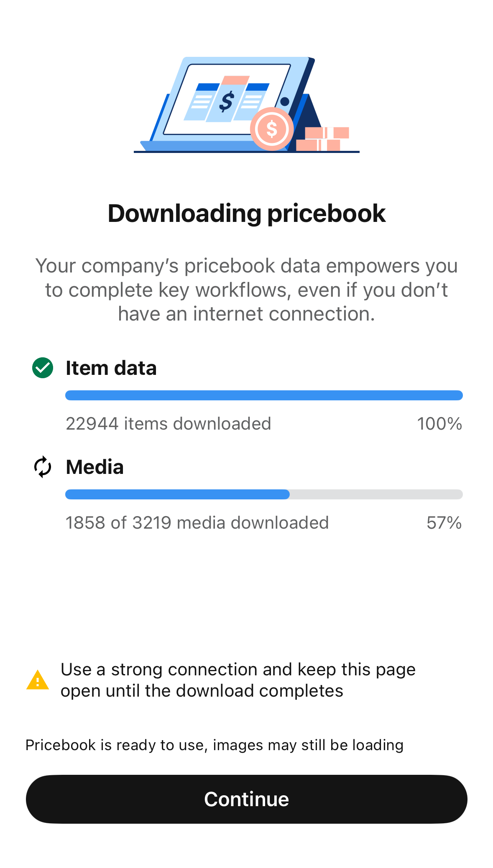Tap the strong connection warning message

[x=238, y=680]
